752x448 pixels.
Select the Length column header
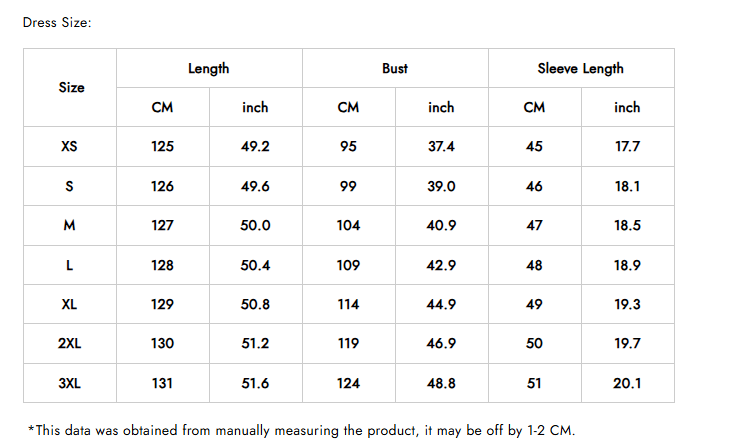tap(209, 68)
